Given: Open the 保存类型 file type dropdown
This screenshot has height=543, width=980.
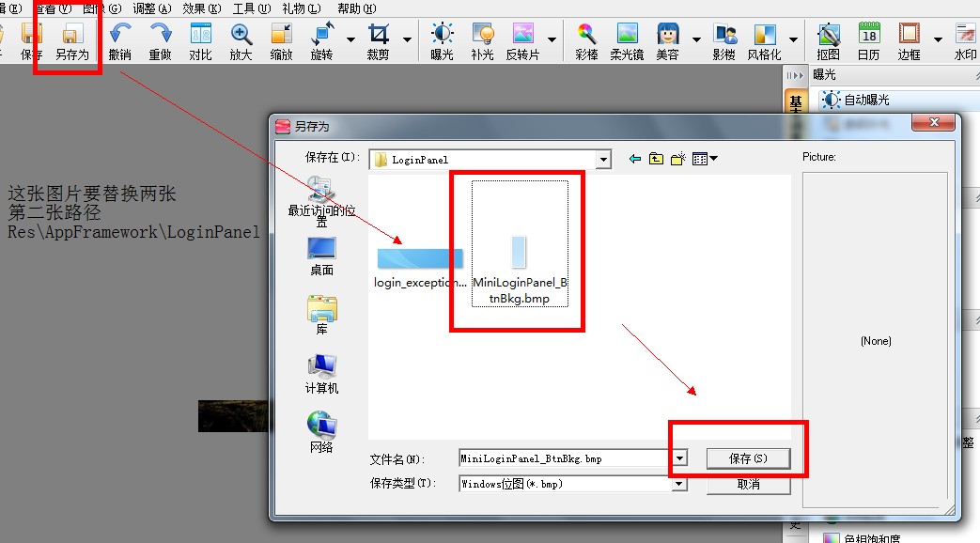Looking at the screenshot, I should (680, 484).
